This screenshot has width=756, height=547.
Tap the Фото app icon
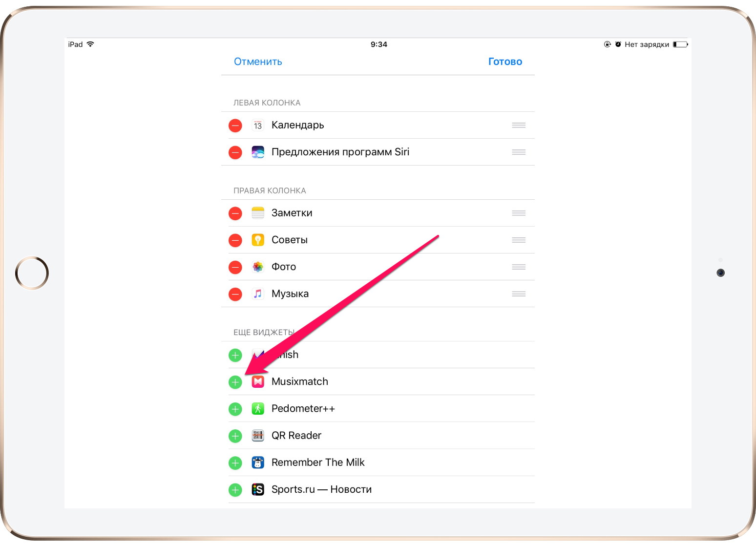coord(258,267)
